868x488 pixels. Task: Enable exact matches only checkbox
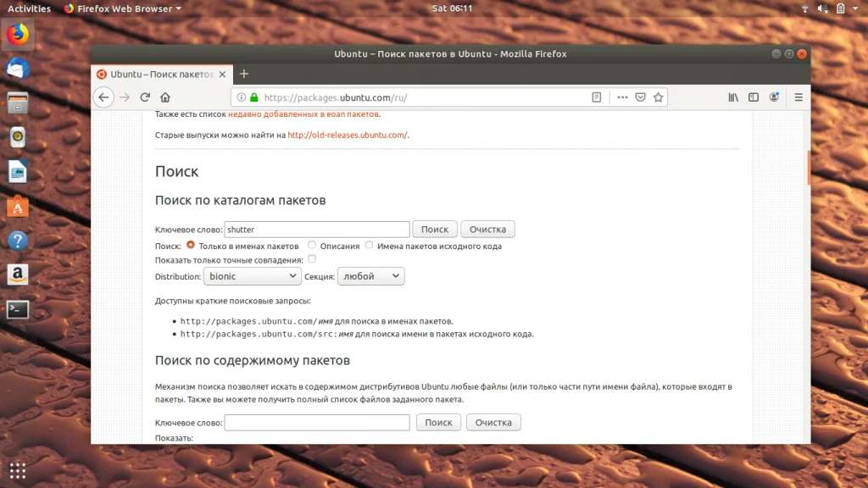click(x=312, y=259)
